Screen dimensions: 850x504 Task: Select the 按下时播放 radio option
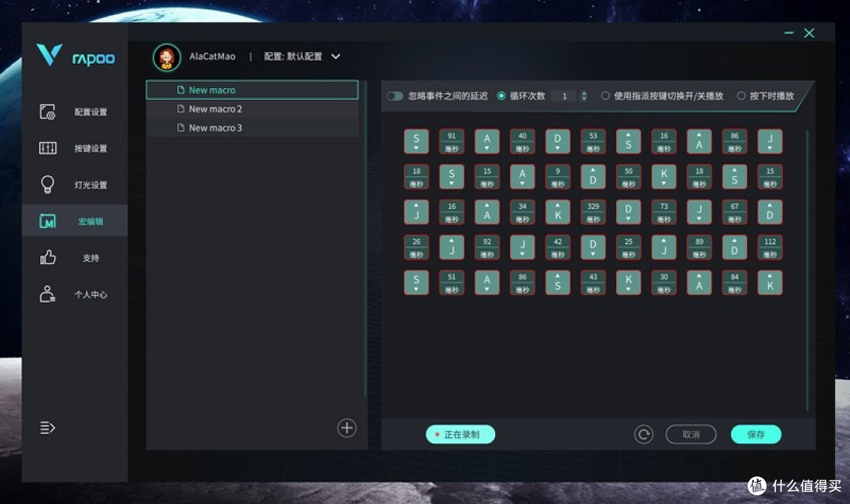click(x=740, y=95)
